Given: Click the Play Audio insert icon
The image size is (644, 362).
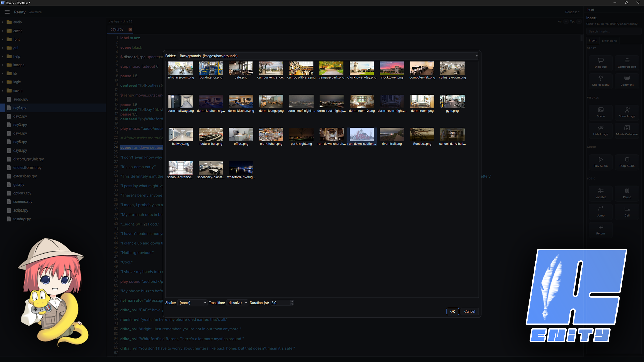Looking at the screenshot, I should [x=601, y=160].
